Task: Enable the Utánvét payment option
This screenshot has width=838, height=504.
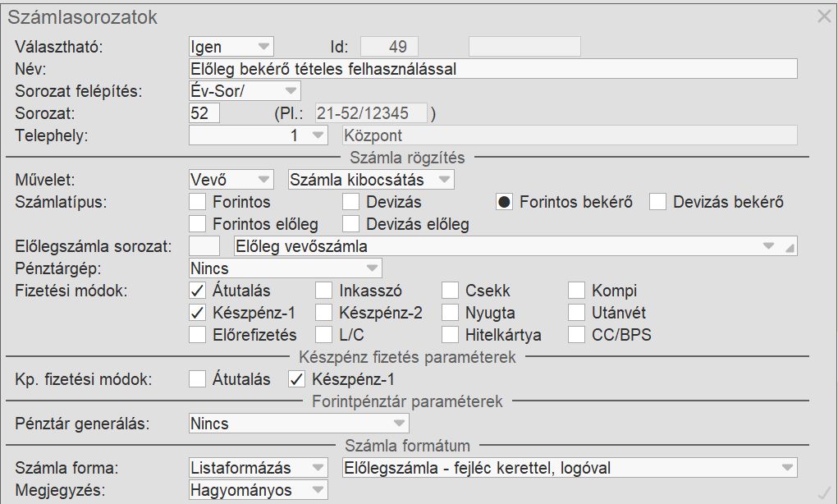Action: point(577,313)
